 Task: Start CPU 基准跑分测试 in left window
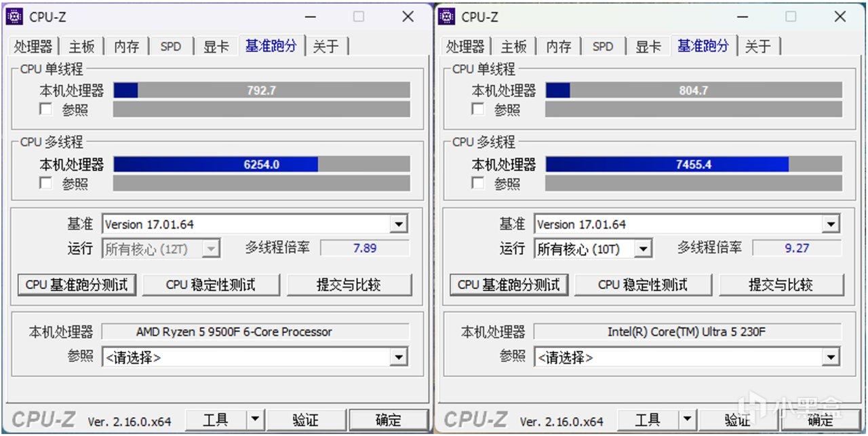[77, 285]
